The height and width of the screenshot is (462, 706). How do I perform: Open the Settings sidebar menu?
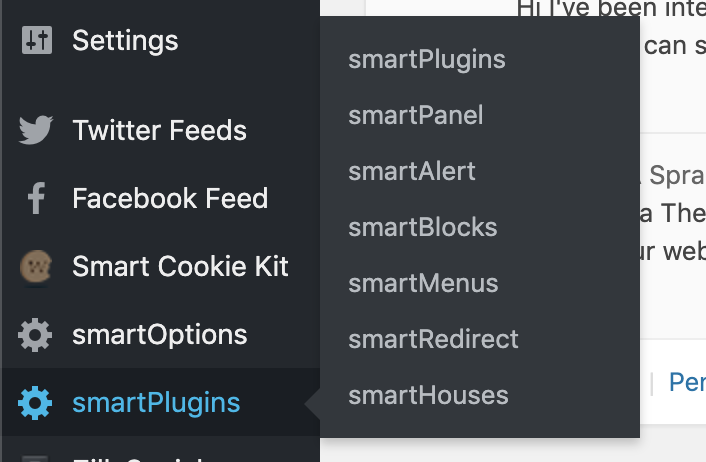click(125, 41)
